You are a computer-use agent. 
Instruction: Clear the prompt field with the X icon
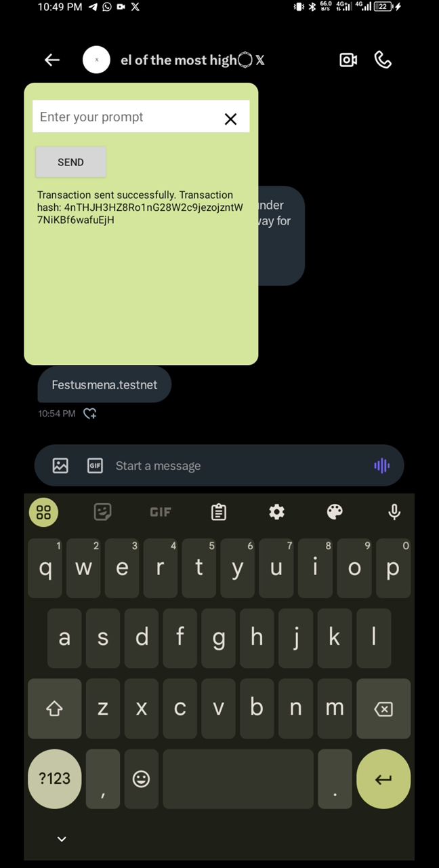[230, 119]
